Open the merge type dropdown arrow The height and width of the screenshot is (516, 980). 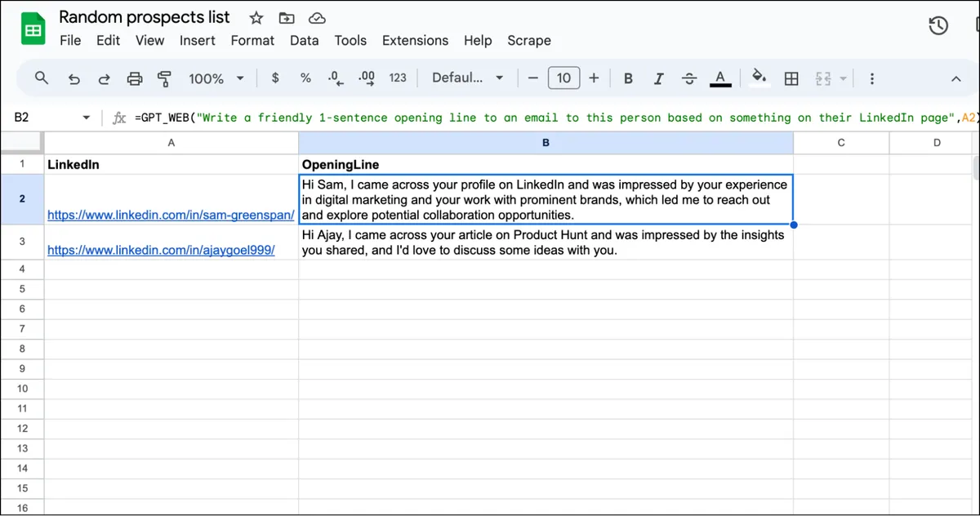pos(843,79)
